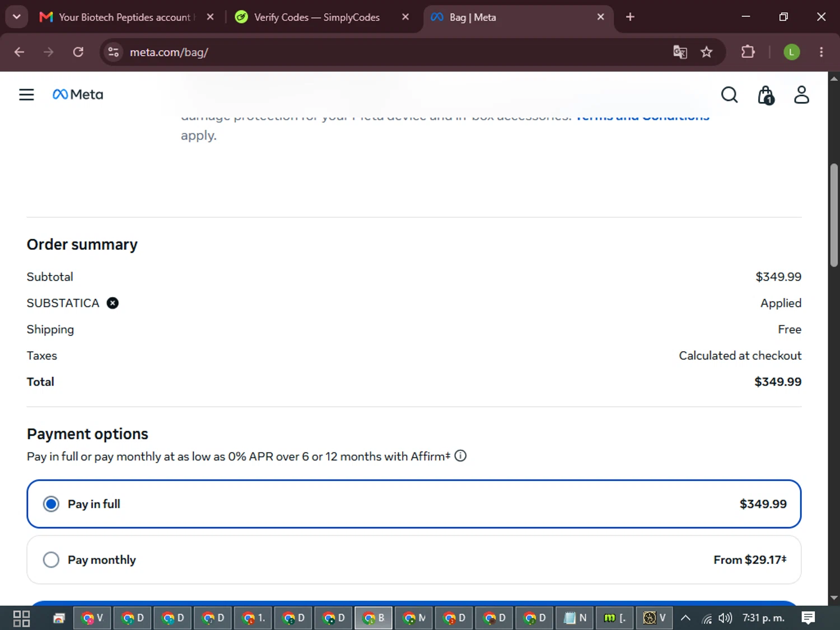
Task: Click the 'Order summary' heading
Action: [x=82, y=245]
